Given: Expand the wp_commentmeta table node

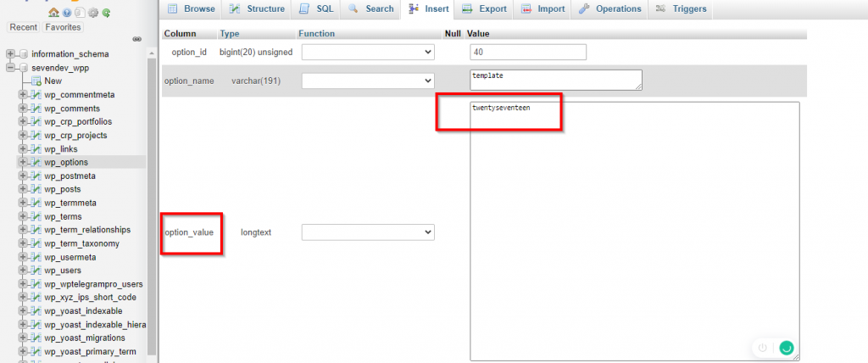Looking at the screenshot, I should click(23, 95).
